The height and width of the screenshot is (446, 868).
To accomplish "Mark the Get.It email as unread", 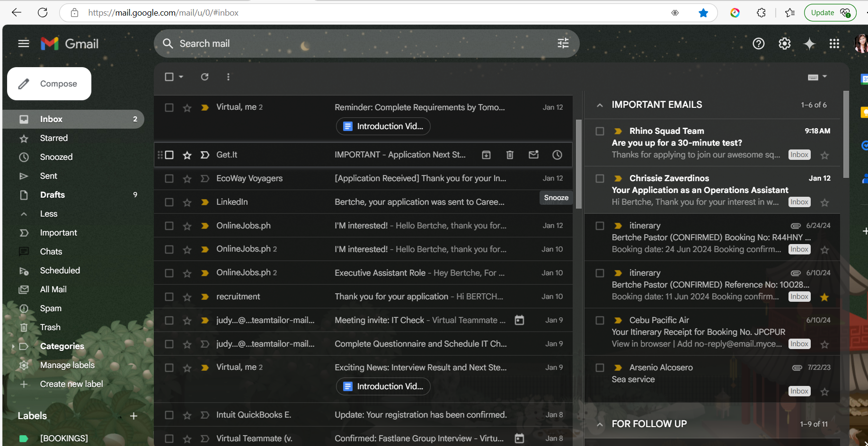I will [533, 155].
